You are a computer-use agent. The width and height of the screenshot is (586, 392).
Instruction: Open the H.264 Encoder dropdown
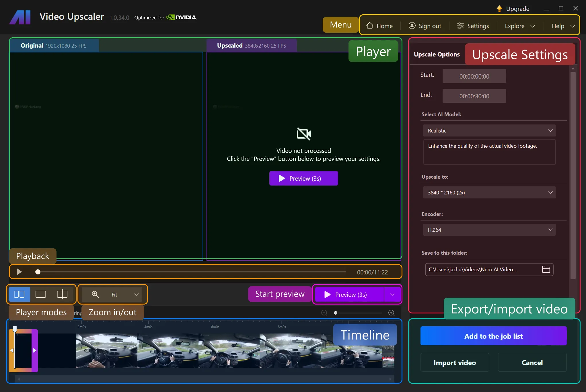pos(489,230)
